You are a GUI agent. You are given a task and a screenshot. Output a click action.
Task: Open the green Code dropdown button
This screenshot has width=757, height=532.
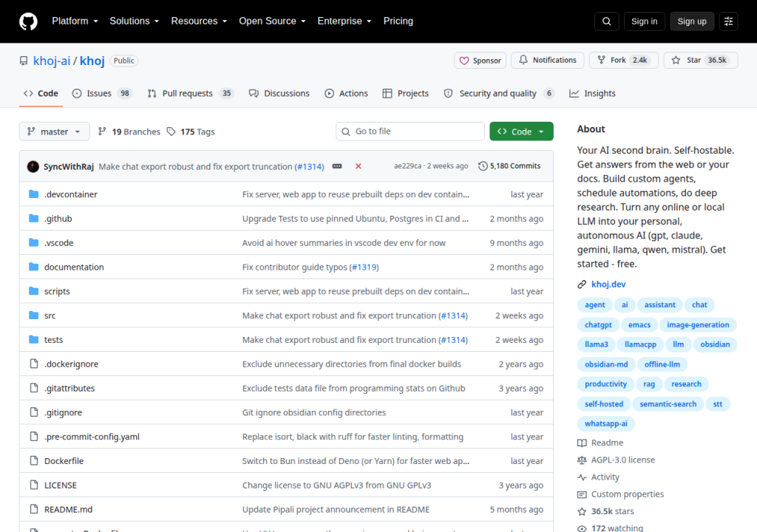(x=521, y=132)
